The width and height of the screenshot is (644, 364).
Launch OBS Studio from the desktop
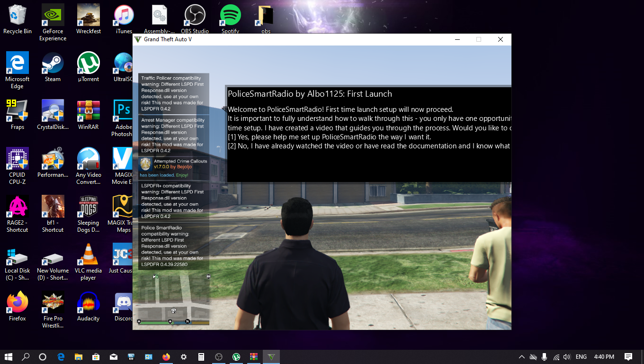[195, 19]
